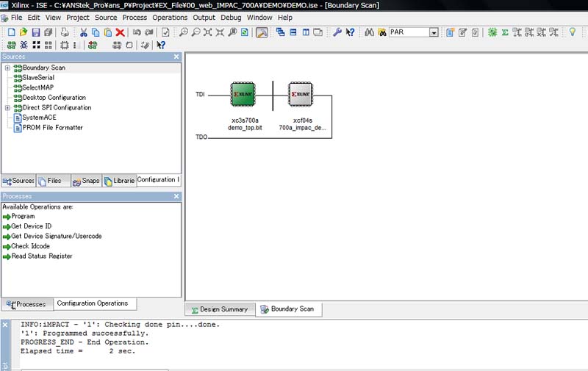Open the File menu
This screenshot has width=588, height=371.
[16, 18]
